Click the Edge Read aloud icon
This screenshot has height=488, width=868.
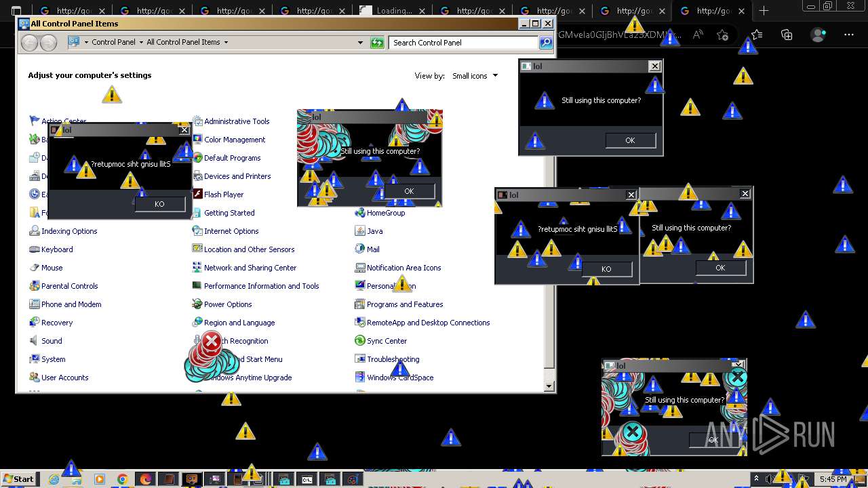pyautogui.click(x=698, y=35)
